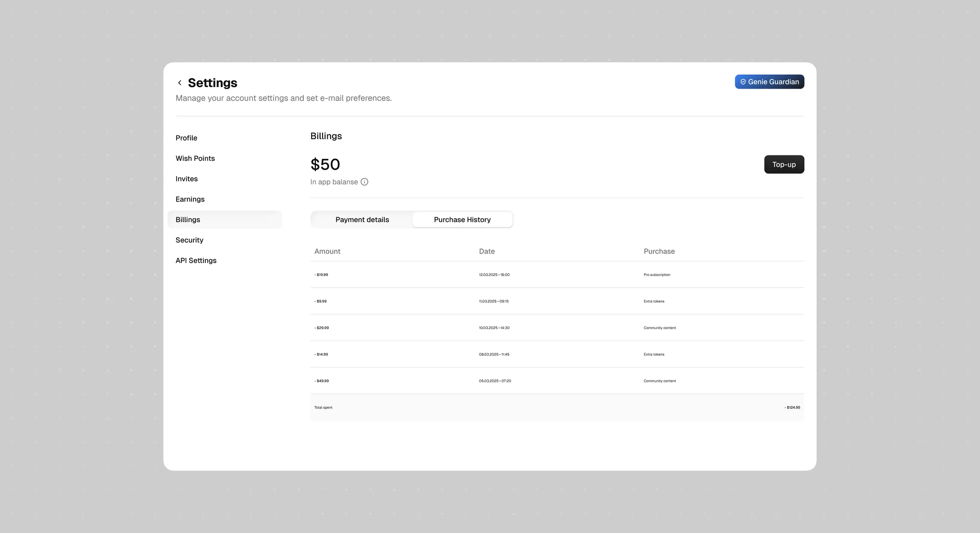This screenshot has width=980, height=533.
Task: Click the In app balanse label
Action: pos(334,182)
